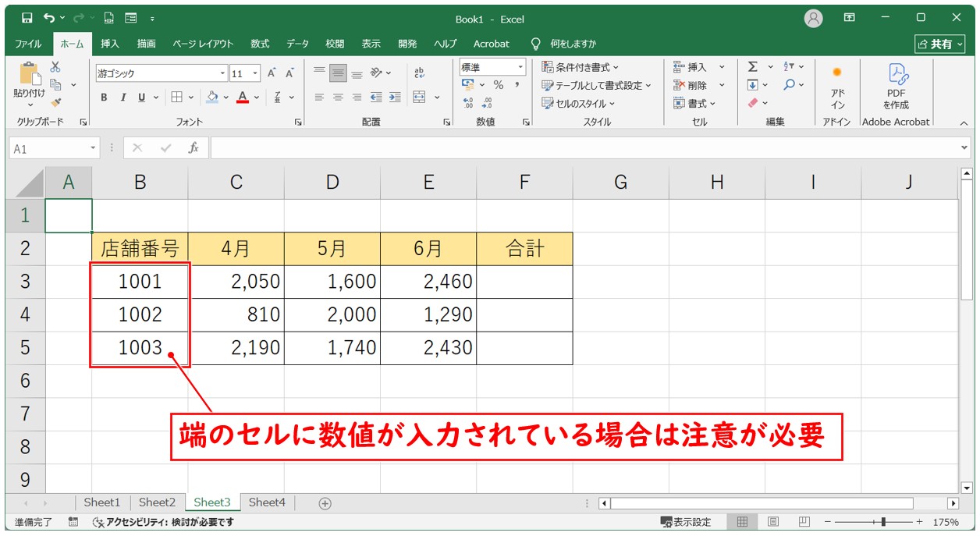Click the Increase Indent icon

pyautogui.click(x=395, y=98)
